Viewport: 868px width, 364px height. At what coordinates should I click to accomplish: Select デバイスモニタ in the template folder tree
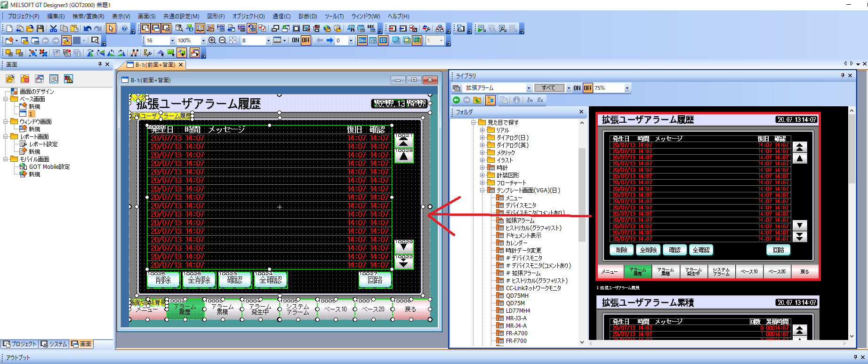point(521,206)
